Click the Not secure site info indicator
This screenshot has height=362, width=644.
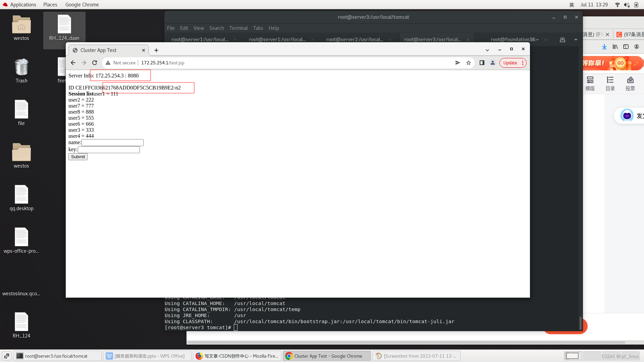tap(121, 63)
